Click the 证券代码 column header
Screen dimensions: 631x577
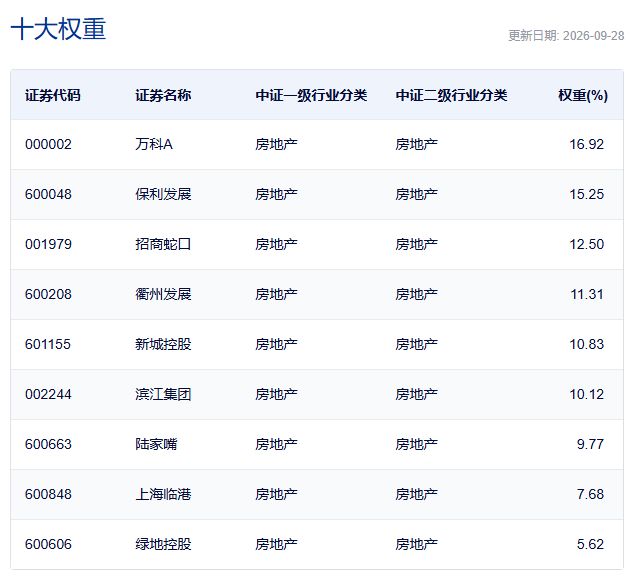[x=53, y=95]
